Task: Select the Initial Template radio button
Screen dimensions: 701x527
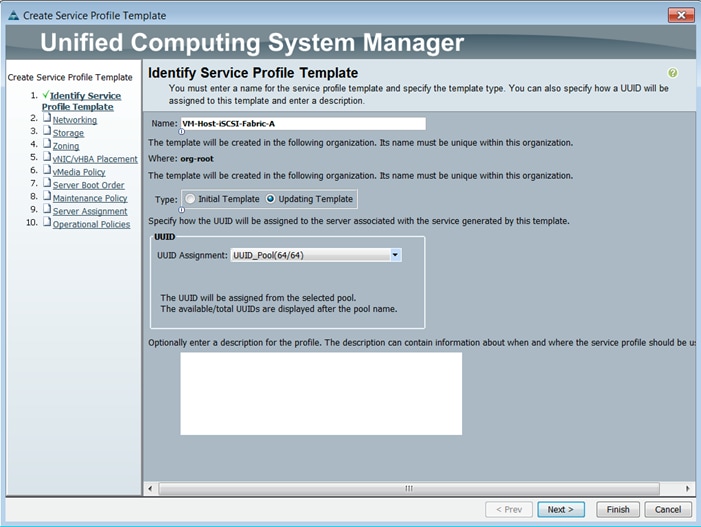Action: (190, 199)
